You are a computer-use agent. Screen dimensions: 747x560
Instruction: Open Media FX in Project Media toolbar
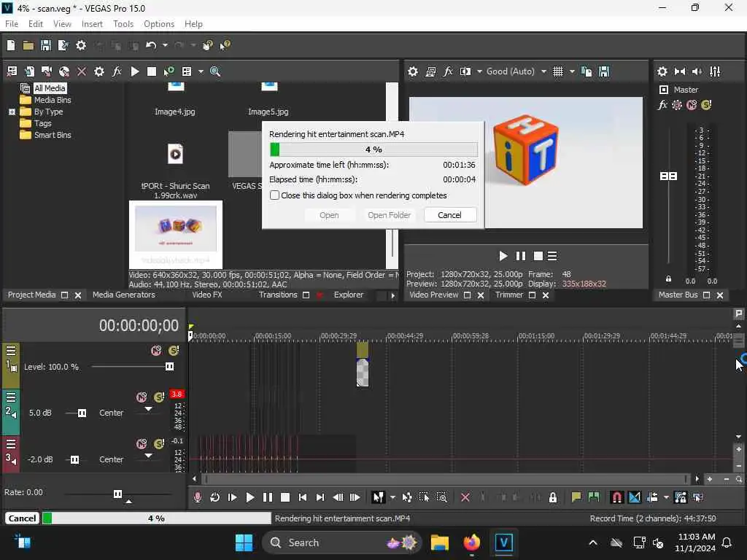point(117,71)
